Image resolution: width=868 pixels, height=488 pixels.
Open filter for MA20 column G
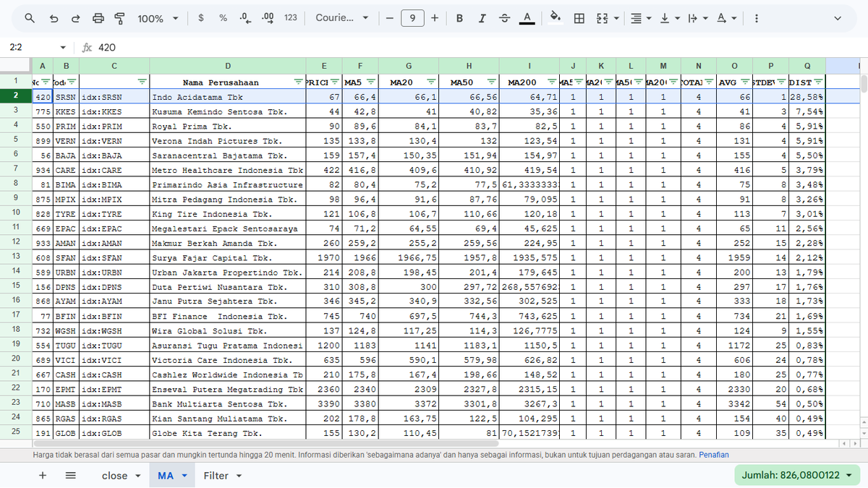pyautogui.click(x=431, y=82)
